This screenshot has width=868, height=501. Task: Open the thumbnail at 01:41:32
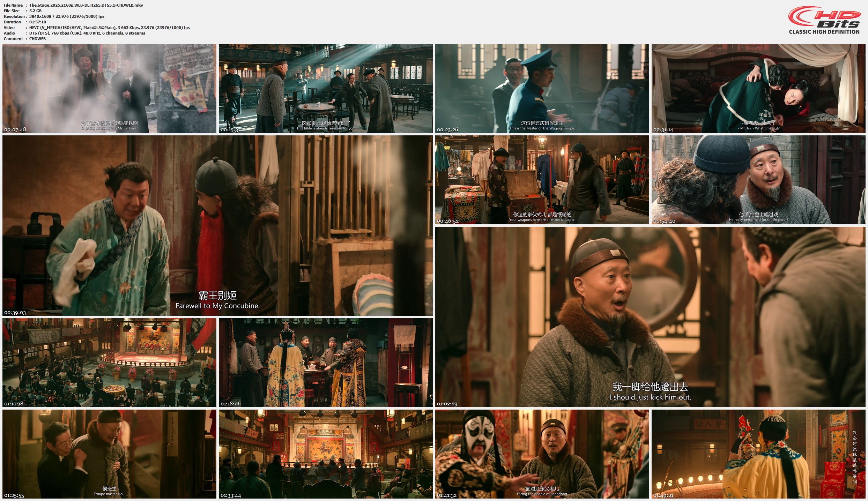point(542,454)
